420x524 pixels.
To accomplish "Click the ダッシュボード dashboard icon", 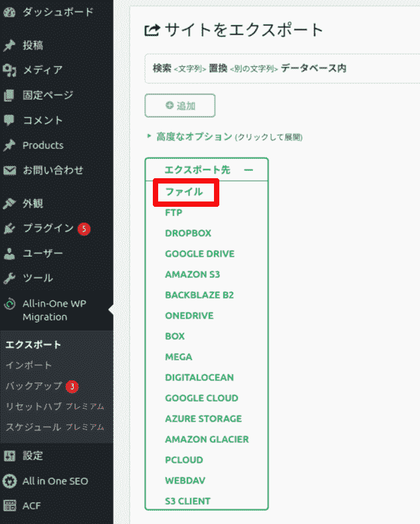I will 9,12.
